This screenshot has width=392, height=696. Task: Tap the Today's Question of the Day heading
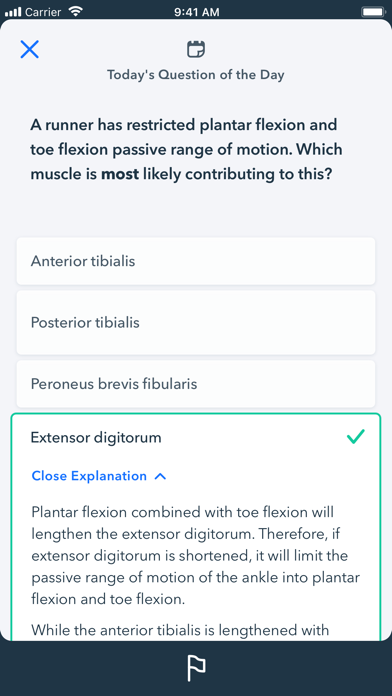tap(196, 75)
